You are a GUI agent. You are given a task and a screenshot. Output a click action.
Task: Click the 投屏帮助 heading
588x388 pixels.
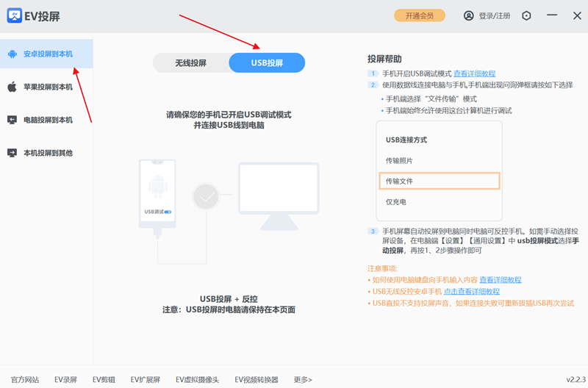click(384, 59)
